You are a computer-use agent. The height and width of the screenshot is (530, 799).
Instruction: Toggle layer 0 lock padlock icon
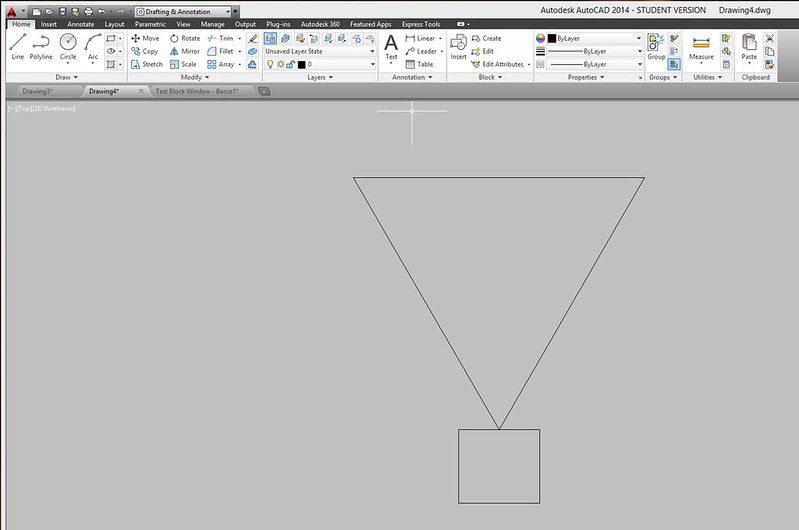[x=290, y=64]
